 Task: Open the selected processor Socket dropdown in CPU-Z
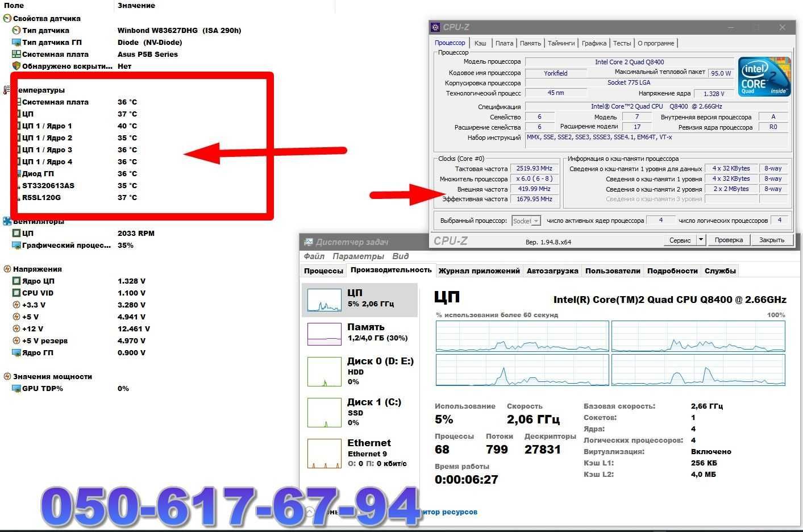pos(526,221)
